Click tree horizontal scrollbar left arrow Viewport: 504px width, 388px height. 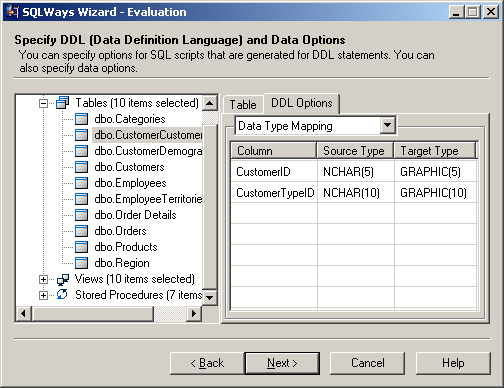[x=23, y=314]
